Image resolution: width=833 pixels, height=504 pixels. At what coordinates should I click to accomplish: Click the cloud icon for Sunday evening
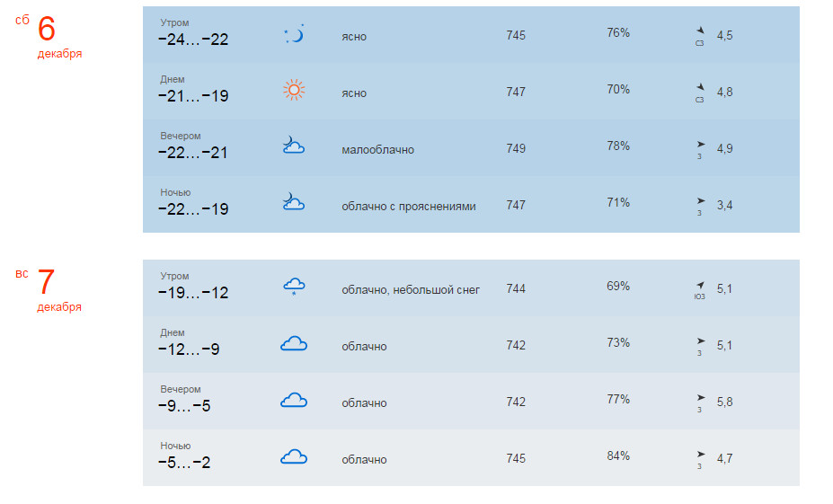pyautogui.click(x=294, y=400)
